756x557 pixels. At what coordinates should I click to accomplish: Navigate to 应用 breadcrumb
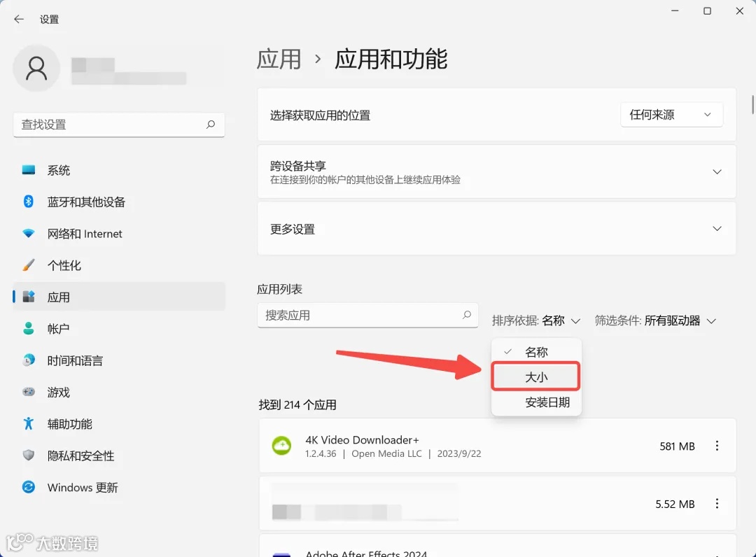pos(279,59)
